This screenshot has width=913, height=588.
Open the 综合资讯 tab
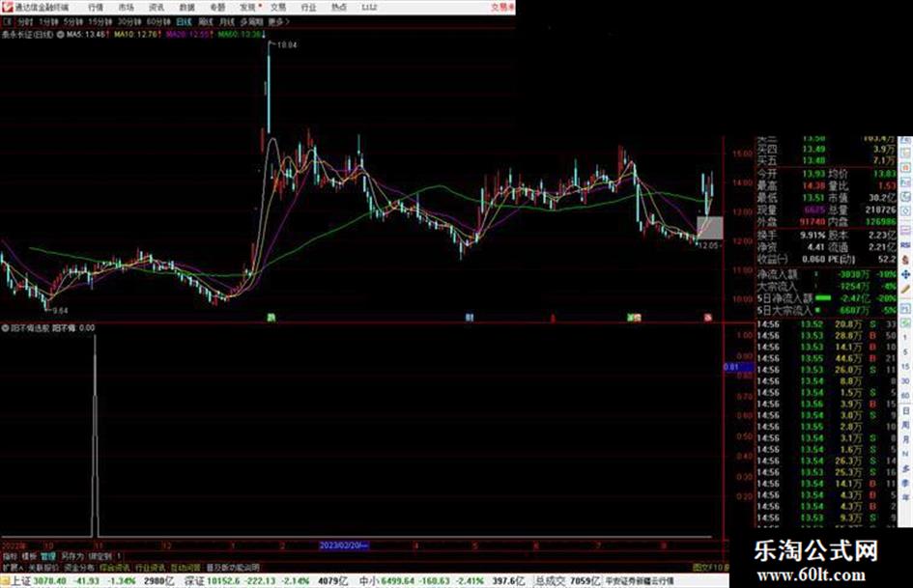coord(115,567)
